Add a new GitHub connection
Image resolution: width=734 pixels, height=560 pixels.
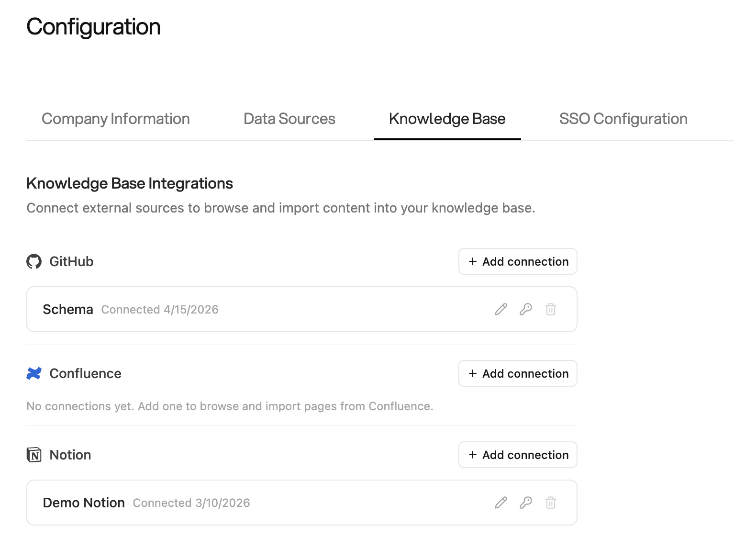point(517,261)
